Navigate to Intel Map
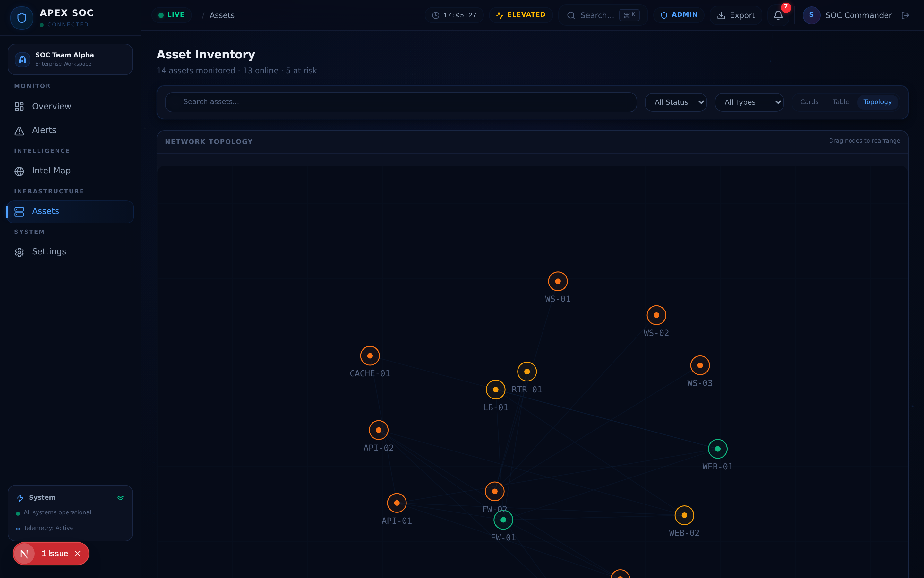The image size is (924, 578). [x=70, y=171]
